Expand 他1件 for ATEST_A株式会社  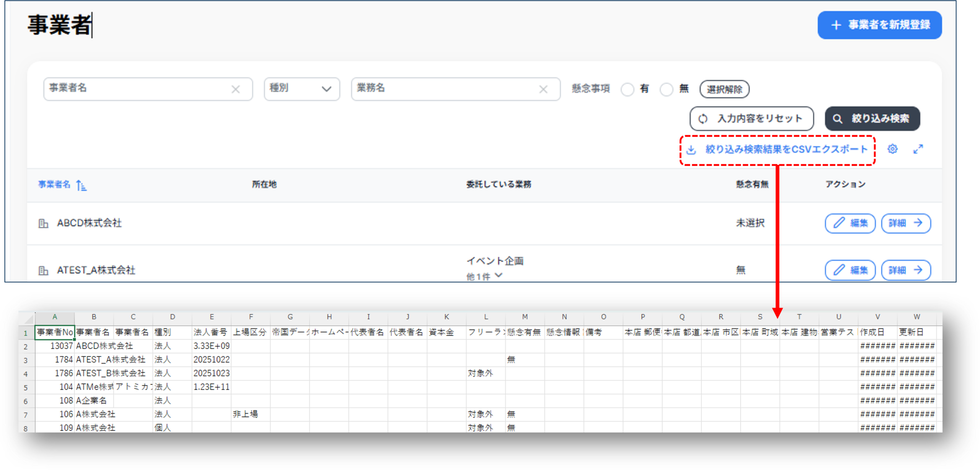pyautogui.click(x=484, y=276)
